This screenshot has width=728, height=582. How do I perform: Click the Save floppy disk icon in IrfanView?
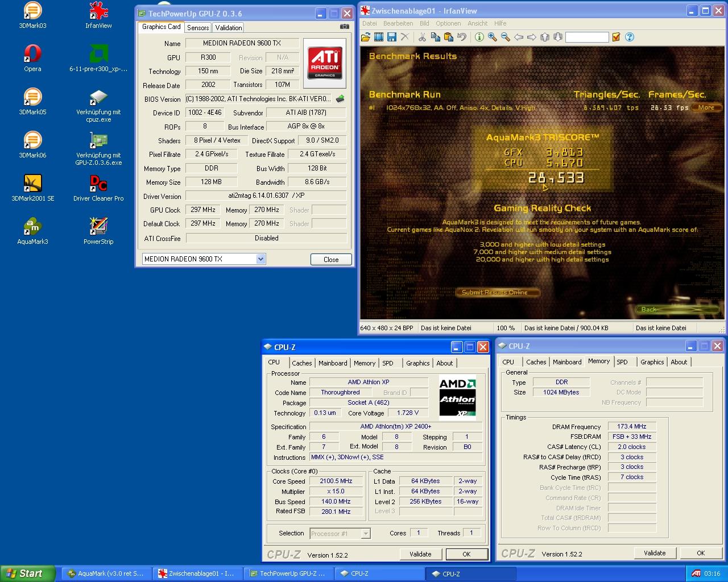pyautogui.click(x=392, y=37)
